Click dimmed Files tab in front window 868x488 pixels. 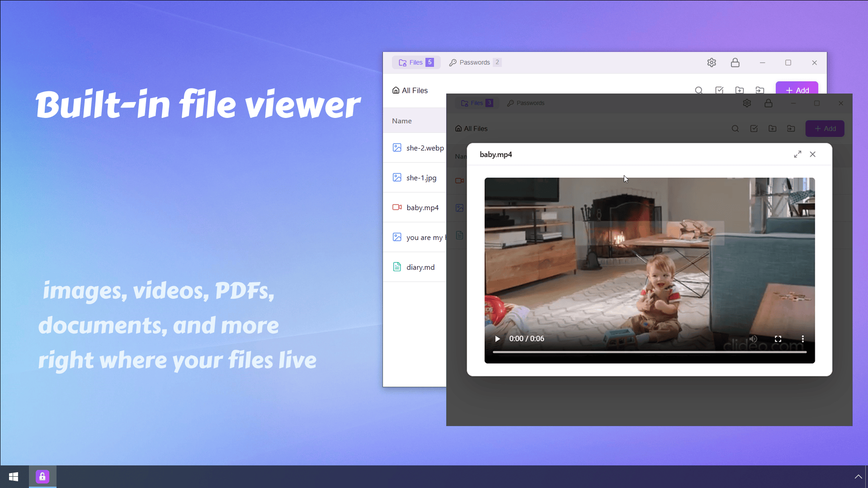tap(477, 103)
